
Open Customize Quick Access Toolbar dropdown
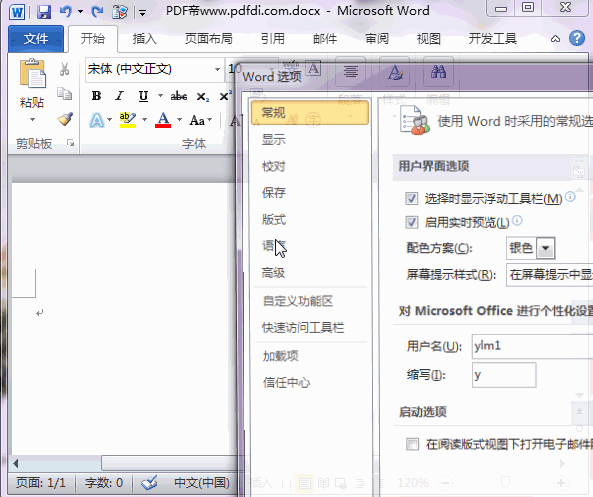pyautogui.click(x=143, y=13)
